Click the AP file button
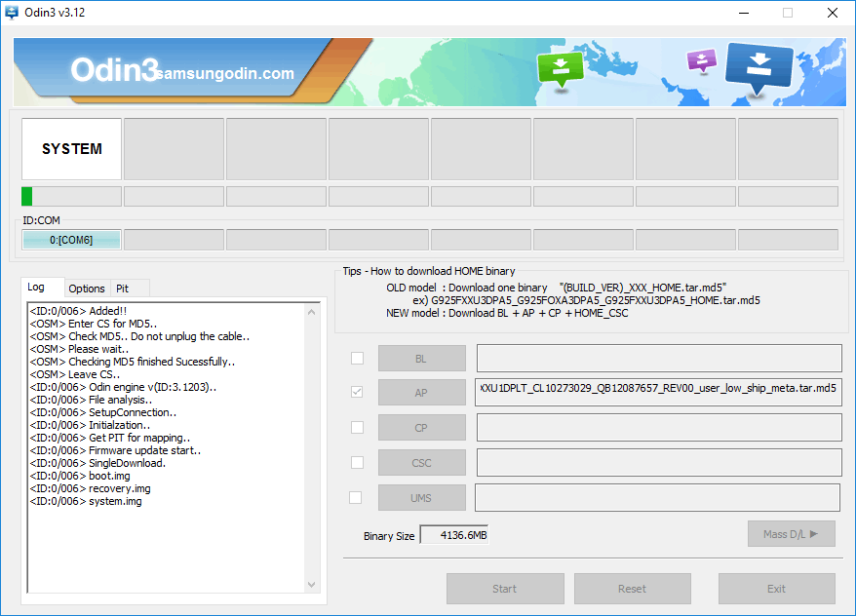 (422, 392)
